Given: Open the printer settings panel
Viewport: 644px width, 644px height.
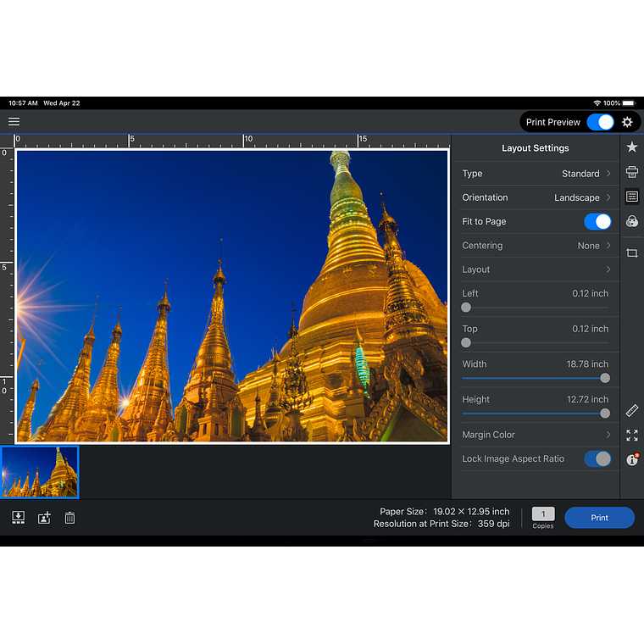Looking at the screenshot, I should click(631, 172).
